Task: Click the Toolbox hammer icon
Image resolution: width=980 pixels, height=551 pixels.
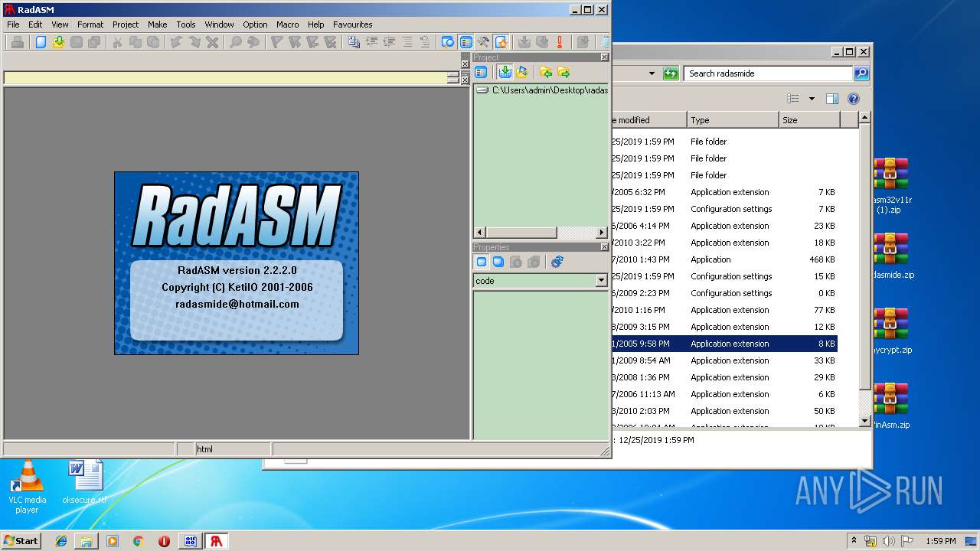Action: [x=483, y=42]
